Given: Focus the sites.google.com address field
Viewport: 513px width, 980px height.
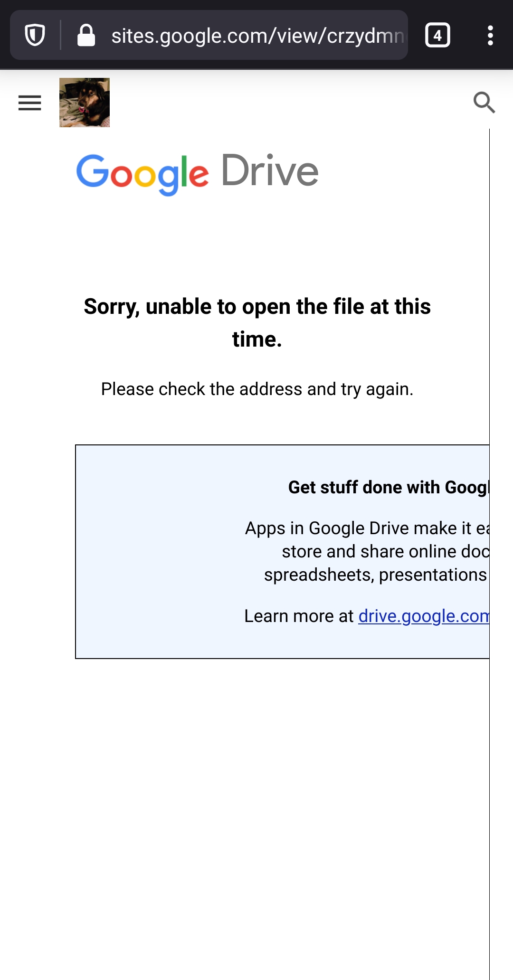Looking at the screenshot, I should pyautogui.click(x=256, y=36).
